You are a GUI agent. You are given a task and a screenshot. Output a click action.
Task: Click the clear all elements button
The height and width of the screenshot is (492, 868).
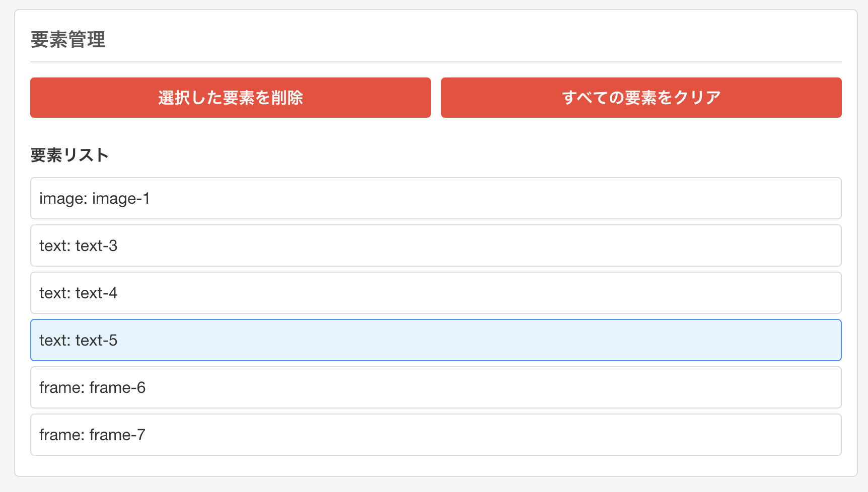[x=641, y=98]
